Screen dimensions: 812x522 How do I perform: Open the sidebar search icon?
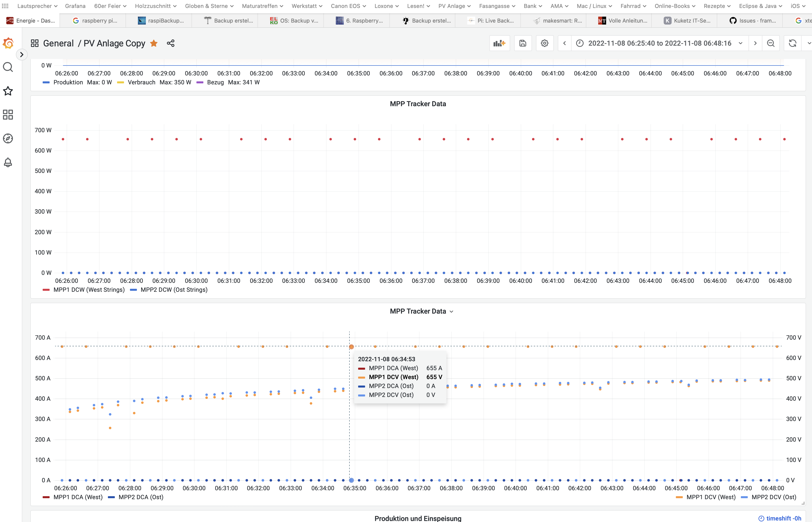[x=8, y=67]
